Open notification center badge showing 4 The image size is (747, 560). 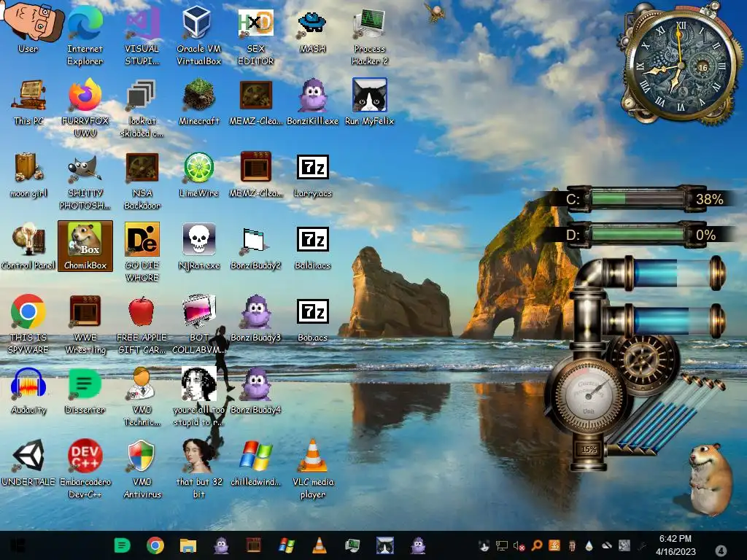click(721, 550)
